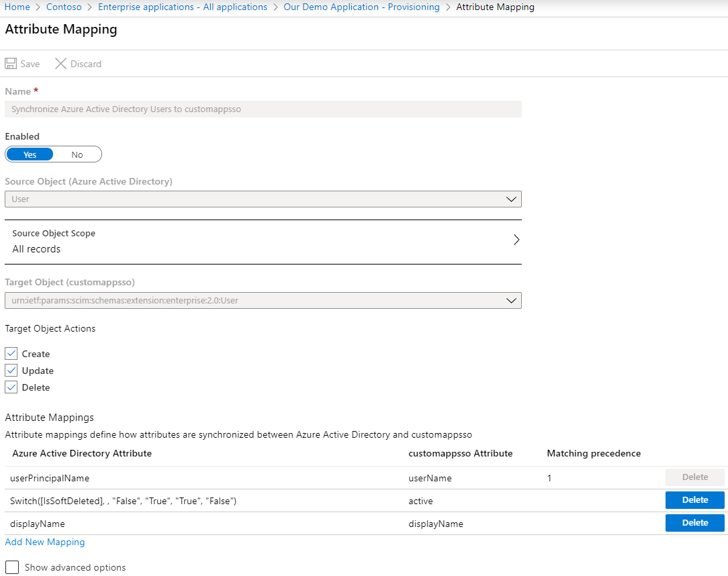Toggle Enabled switch to No
728x576 pixels.
77,154
